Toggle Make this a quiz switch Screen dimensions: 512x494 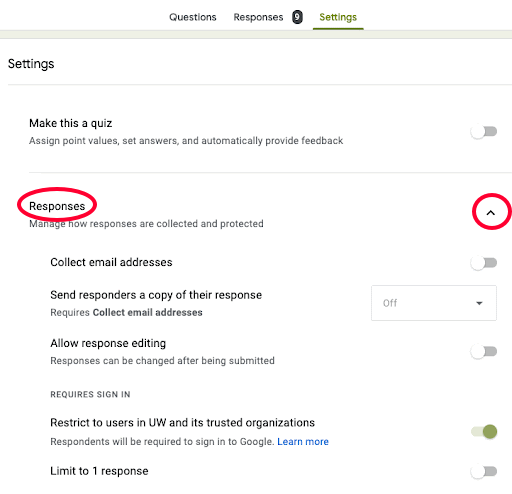tap(484, 132)
